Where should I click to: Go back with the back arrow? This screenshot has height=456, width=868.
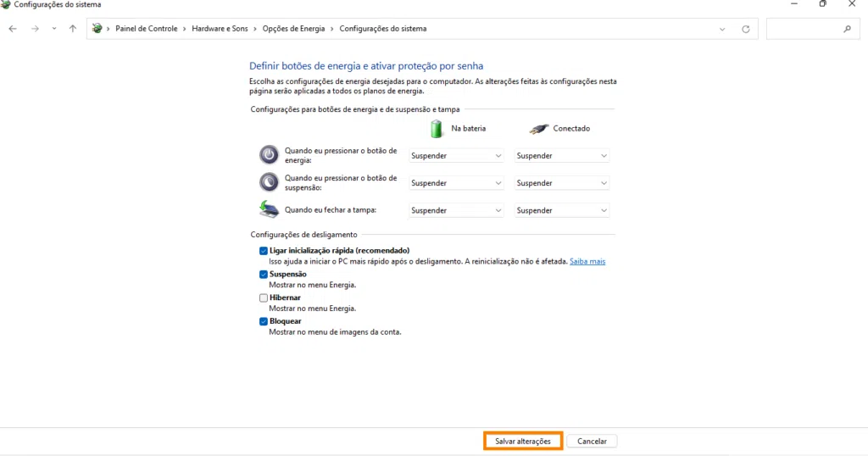click(x=13, y=29)
